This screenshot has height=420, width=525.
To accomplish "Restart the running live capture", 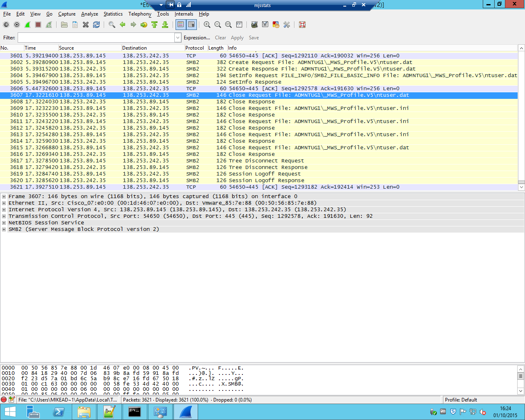I will point(49,25).
